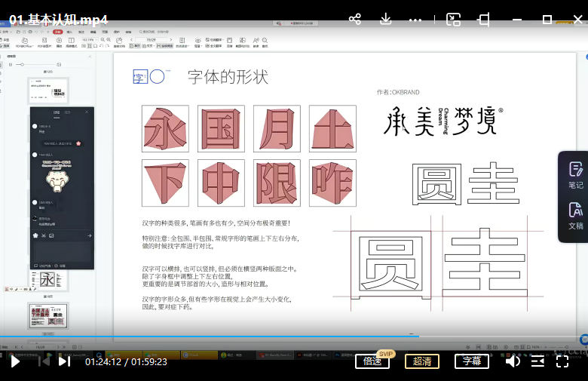Click the thumbnail size slider in sidebar

24,65
